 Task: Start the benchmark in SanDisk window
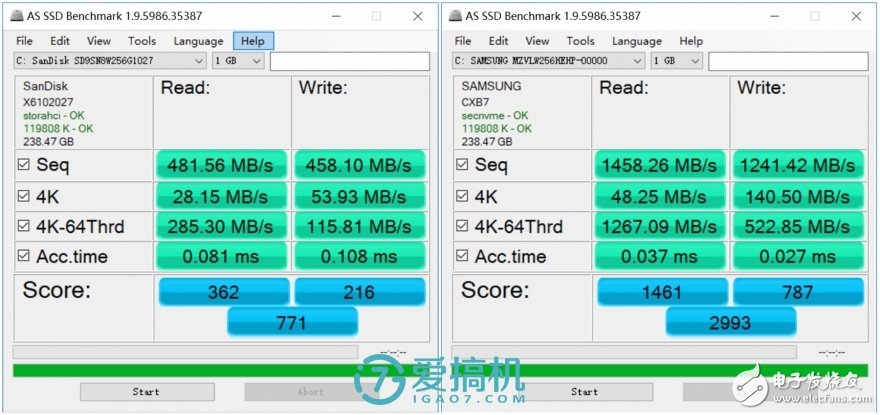147,391
